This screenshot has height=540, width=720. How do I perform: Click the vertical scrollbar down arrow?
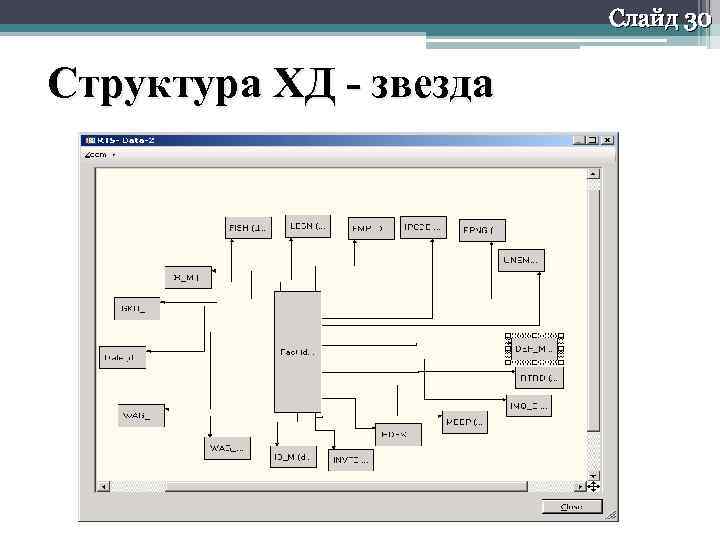click(593, 475)
